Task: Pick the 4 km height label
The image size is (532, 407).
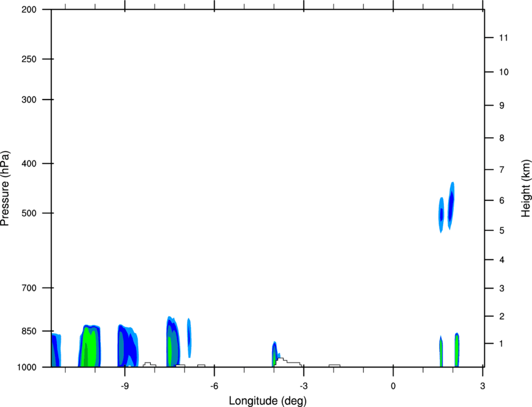Action: pos(501,260)
